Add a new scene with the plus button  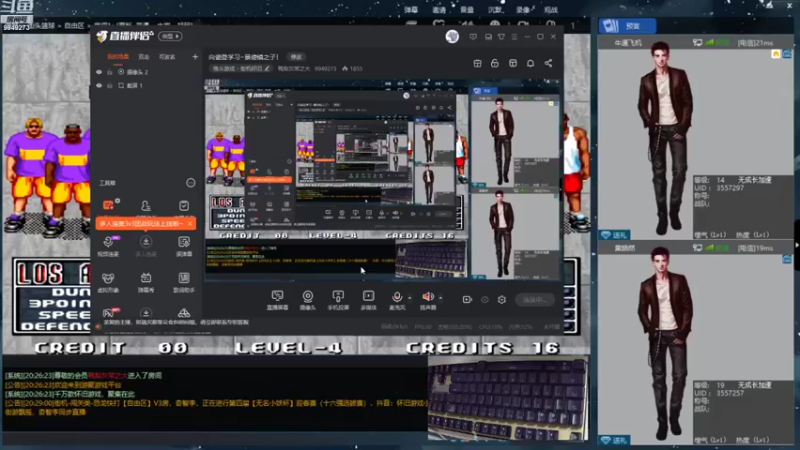(195, 57)
